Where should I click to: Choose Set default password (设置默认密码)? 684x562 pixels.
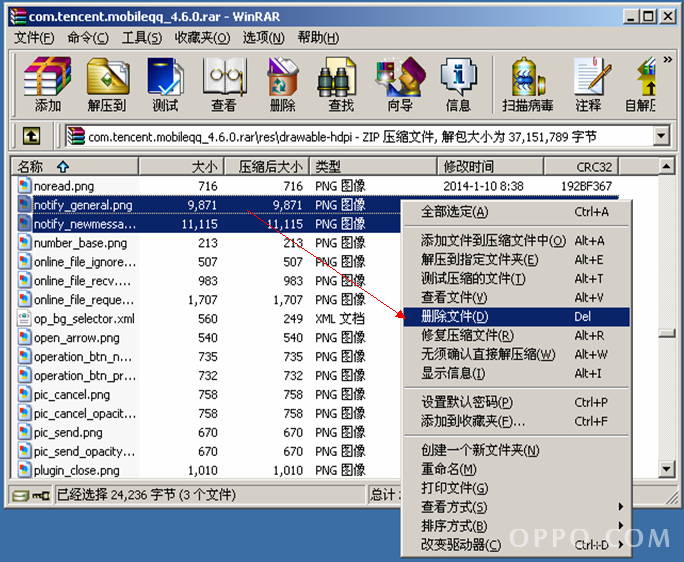pyautogui.click(x=516, y=402)
